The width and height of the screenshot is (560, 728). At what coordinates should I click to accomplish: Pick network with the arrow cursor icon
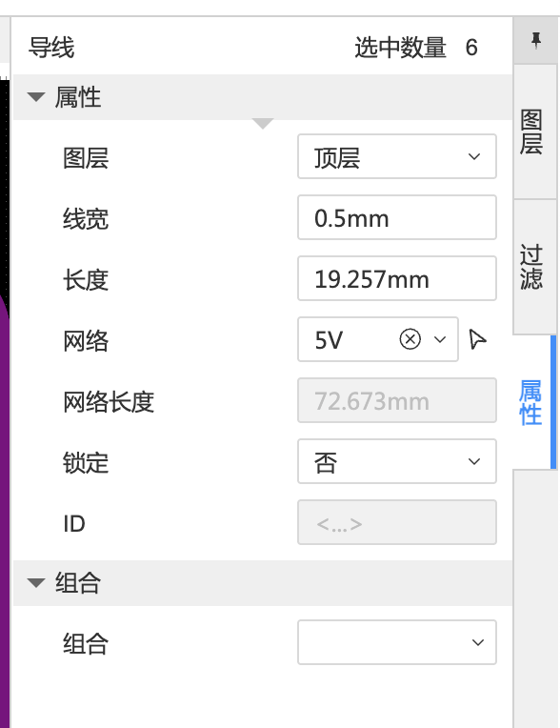tap(477, 339)
